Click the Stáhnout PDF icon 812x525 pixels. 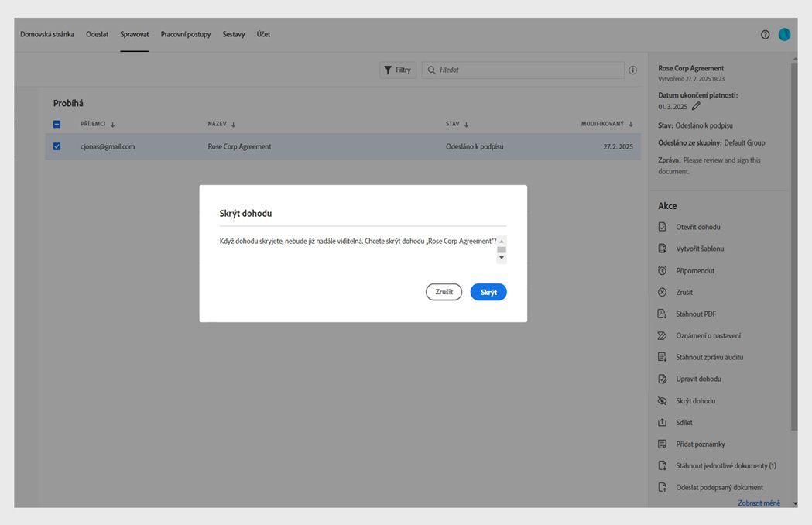click(662, 314)
